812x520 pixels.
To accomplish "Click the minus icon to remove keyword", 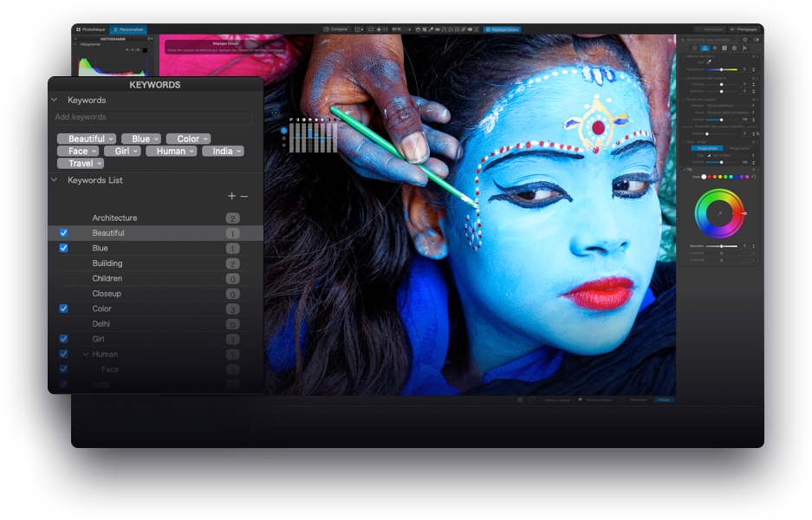I will pos(244,197).
